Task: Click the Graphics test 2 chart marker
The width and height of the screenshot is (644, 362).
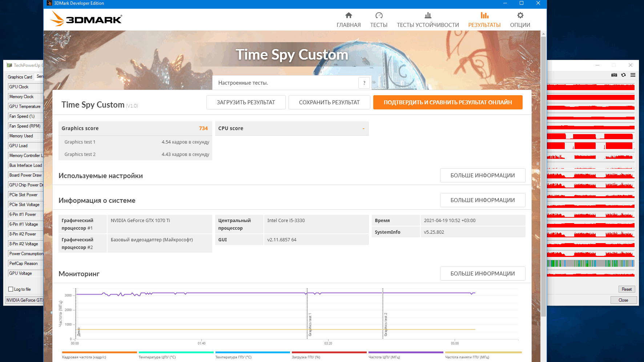Action: tap(386, 324)
